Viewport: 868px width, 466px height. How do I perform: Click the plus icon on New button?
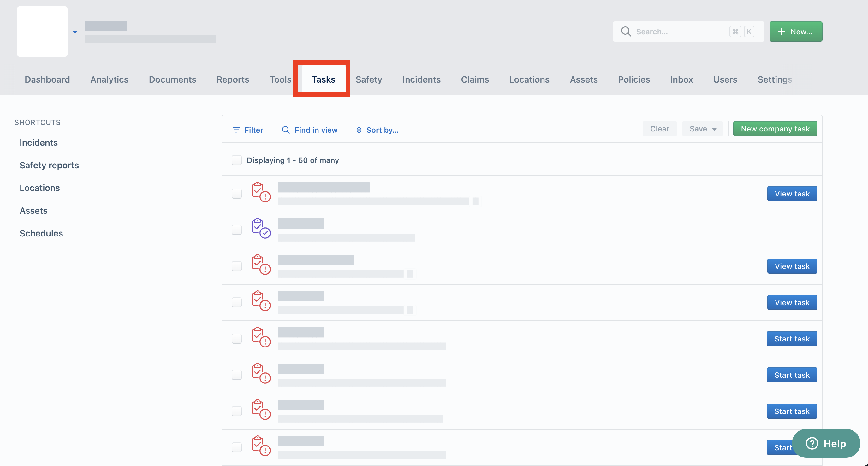(x=782, y=32)
